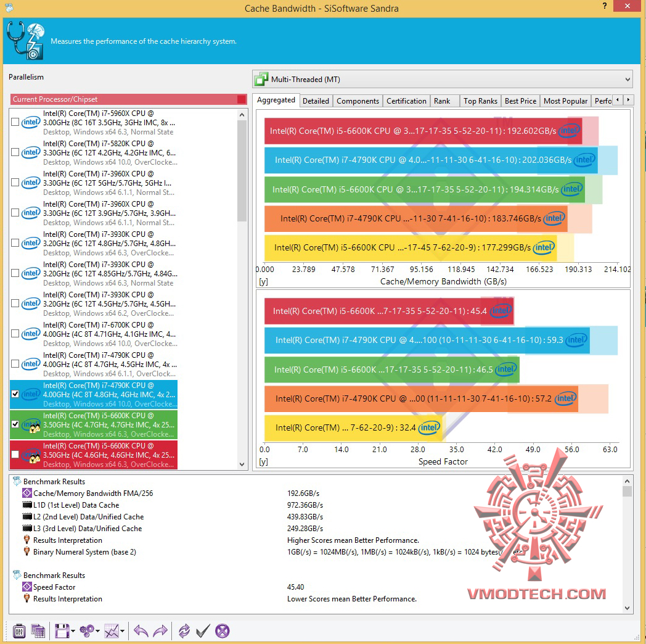Switch to the Components tab

coord(358,101)
